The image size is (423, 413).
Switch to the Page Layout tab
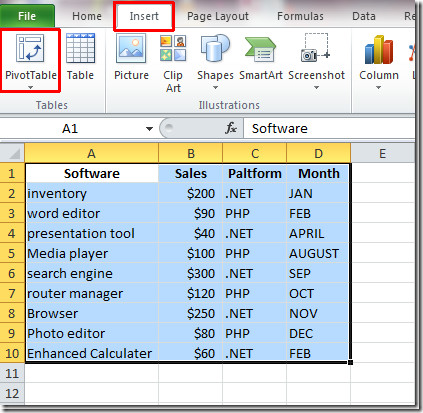point(218,16)
